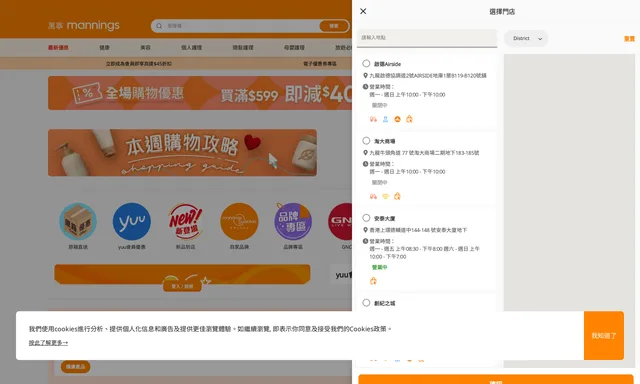This screenshot has height=384, width=640.
Task: Click the 電子優惠券專區 link
Action: coord(320,64)
